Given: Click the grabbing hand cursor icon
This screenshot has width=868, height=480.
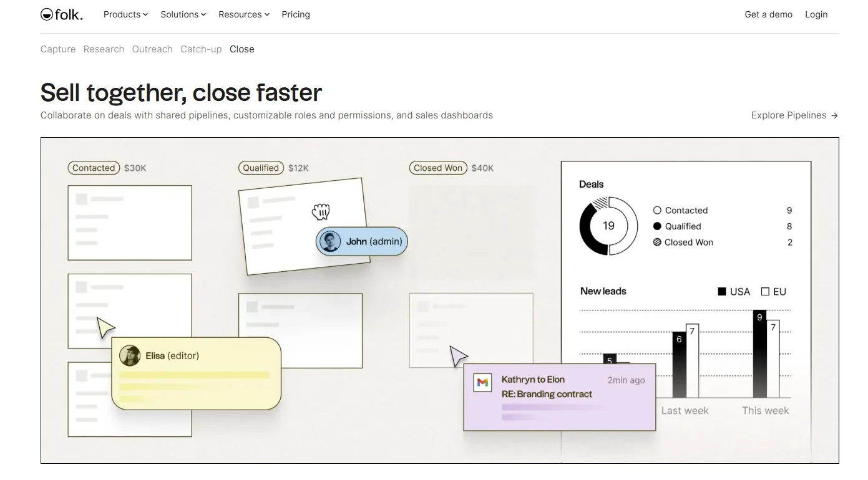Looking at the screenshot, I should click(x=321, y=212).
